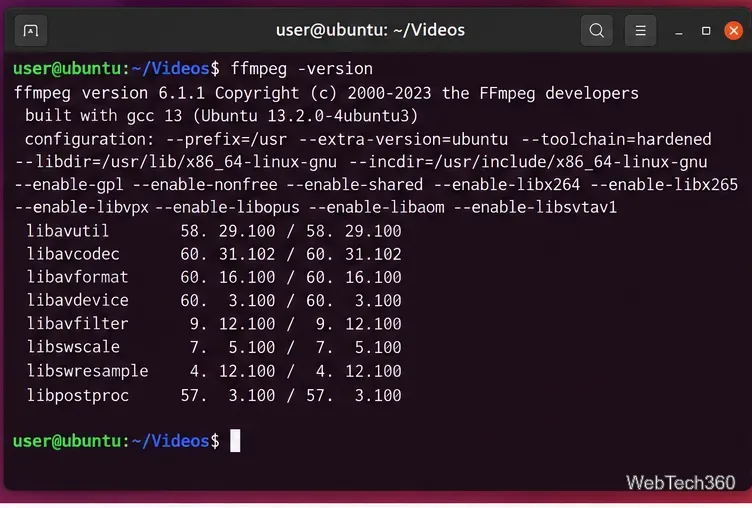Click the --enable-shared flag
The width and height of the screenshot is (752, 508).
[x=355, y=185]
